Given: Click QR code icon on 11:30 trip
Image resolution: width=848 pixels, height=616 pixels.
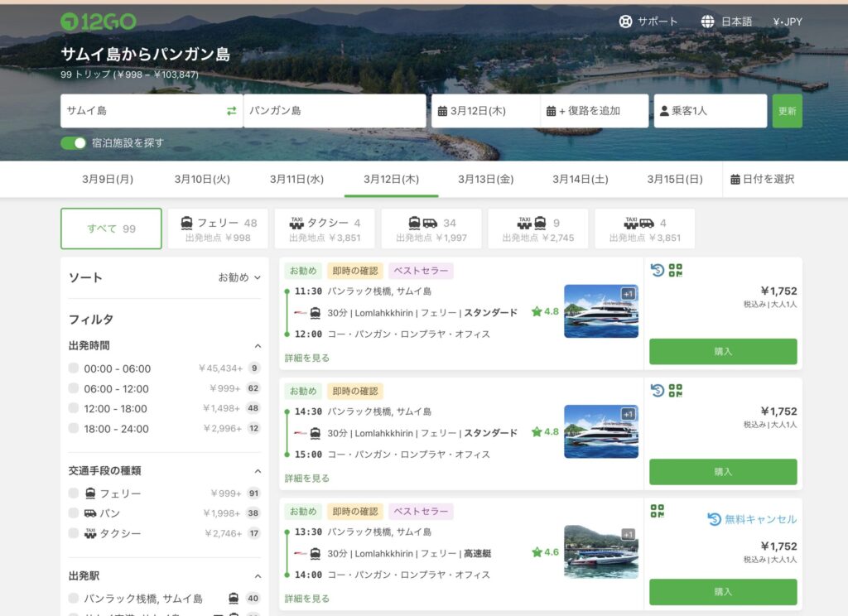Looking at the screenshot, I should pyautogui.click(x=675, y=270).
